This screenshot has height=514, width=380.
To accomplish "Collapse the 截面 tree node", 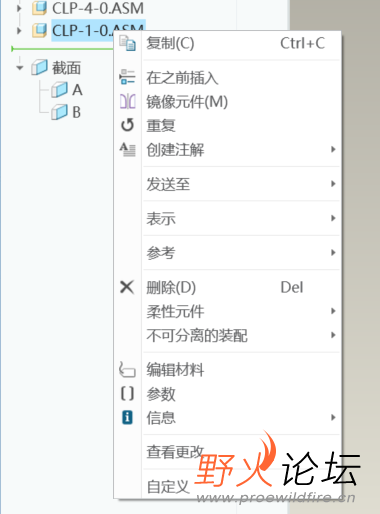I will coord(20,68).
